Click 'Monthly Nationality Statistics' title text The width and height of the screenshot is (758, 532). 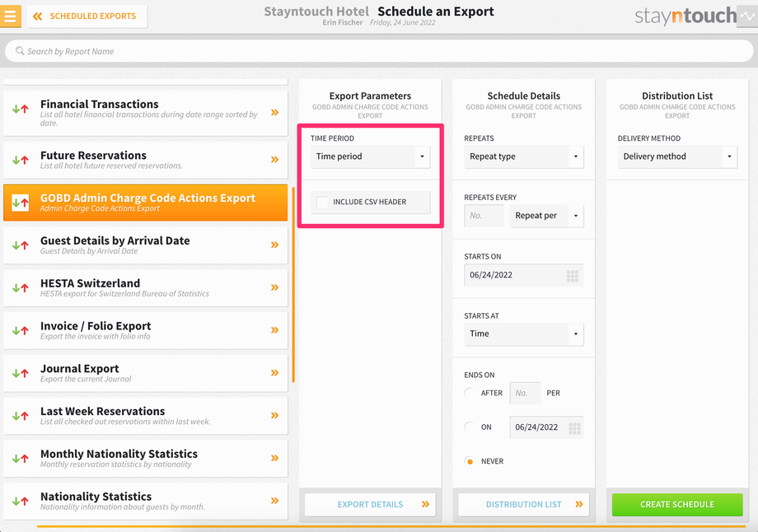(x=119, y=454)
